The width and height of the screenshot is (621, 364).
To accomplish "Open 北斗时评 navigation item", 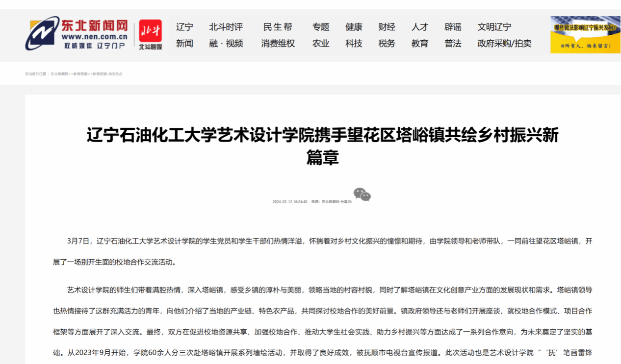I will [226, 27].
